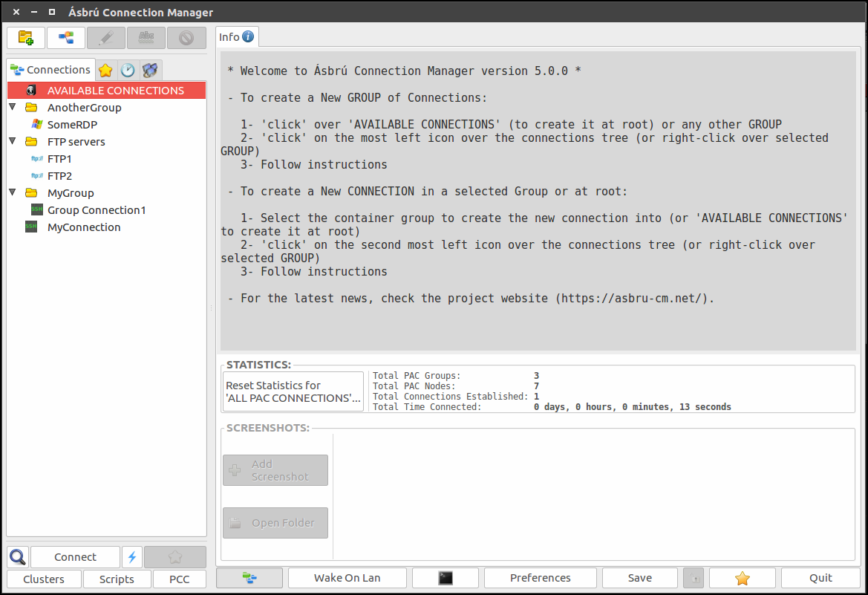Open the PCC button
The width and height of the screenshot is (868, 595).
pyautogui.click(x=180, y=579)
